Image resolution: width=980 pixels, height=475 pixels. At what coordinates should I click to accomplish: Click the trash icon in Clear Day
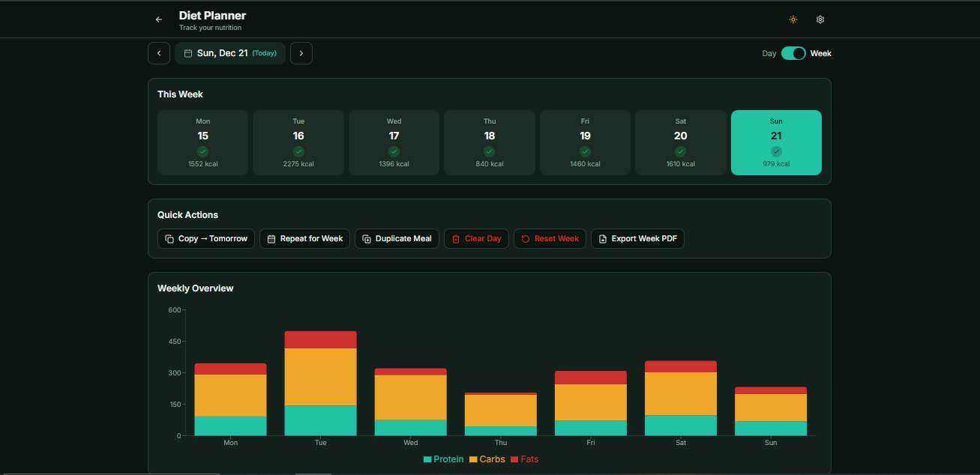click(456, 238)
